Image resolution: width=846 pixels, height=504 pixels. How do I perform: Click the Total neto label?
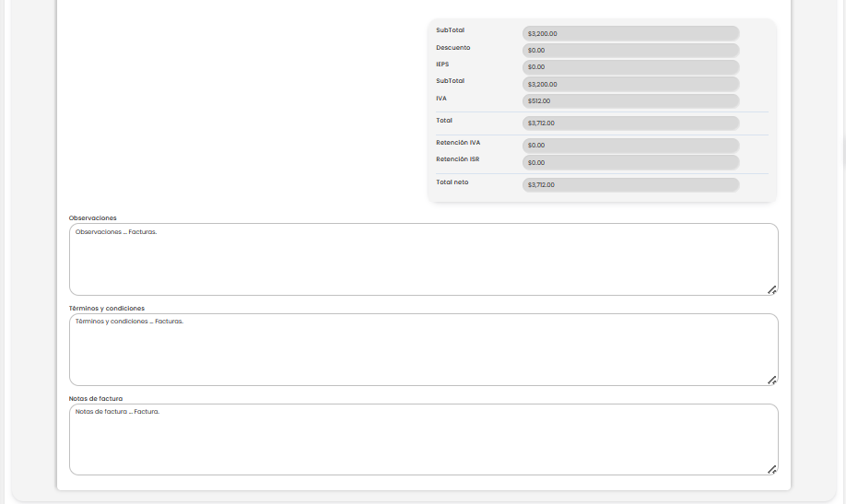pyautogui.click(x=452, y=182)
